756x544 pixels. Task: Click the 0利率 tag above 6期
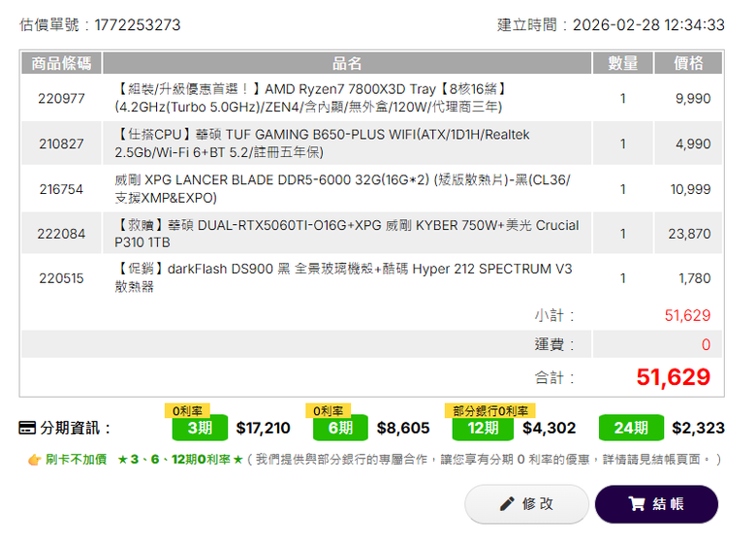[x=328, y=411]
